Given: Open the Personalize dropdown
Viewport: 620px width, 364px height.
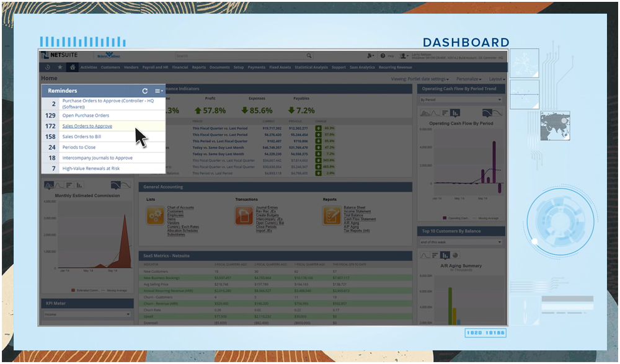Looking at the screenshot, I should tap(469, 79).
